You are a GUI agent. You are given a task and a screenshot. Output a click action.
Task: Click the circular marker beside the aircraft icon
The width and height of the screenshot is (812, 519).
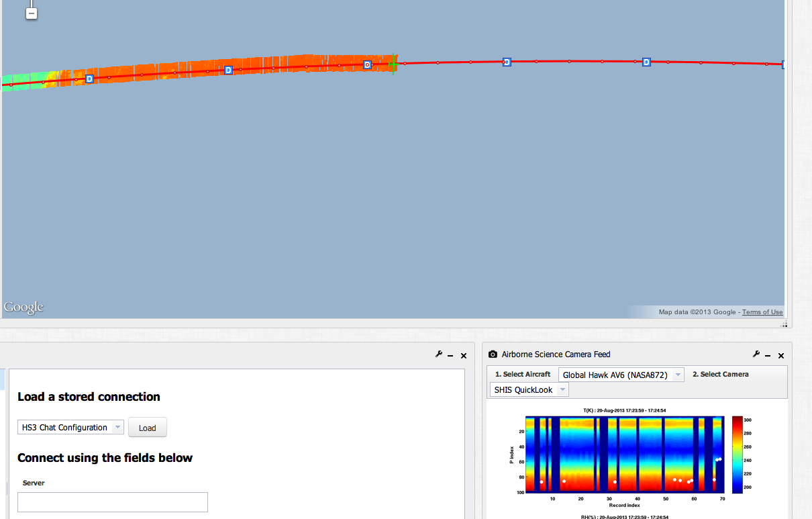pyautogui.click(x=367, y=64)
